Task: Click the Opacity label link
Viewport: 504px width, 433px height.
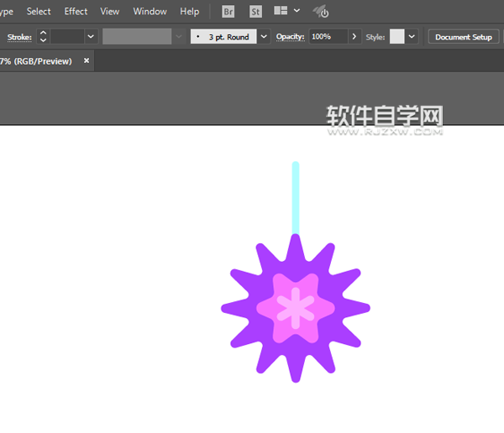Action: (290, 37)
